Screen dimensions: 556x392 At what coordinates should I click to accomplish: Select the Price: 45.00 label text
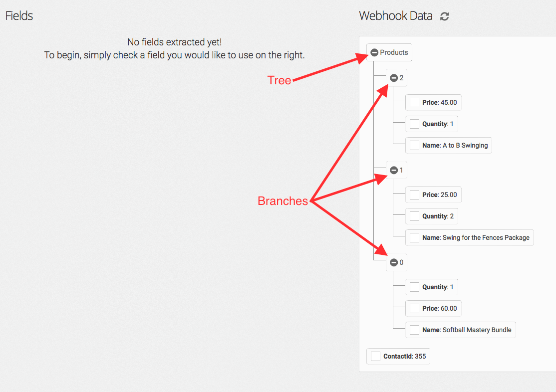pos(439,102)
